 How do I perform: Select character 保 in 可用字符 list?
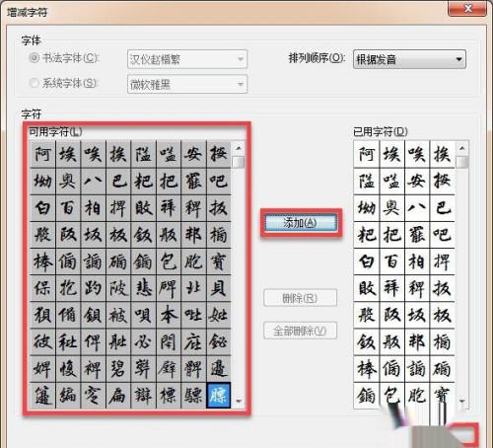click(x=42, y=288)
